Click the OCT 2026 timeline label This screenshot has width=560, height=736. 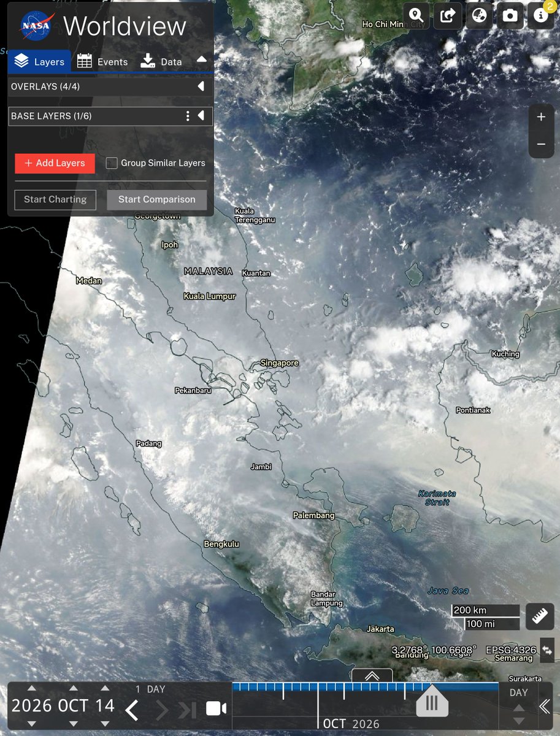coord(351,724)
